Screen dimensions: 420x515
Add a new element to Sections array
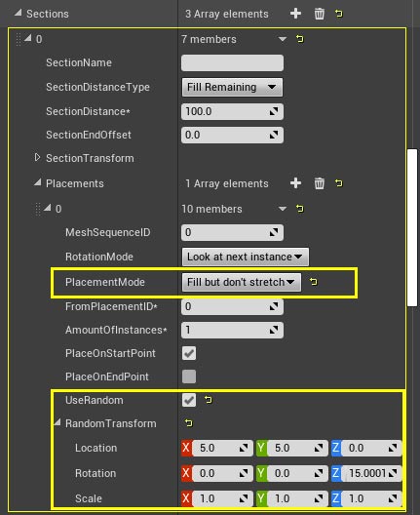(x=295, y=14)
